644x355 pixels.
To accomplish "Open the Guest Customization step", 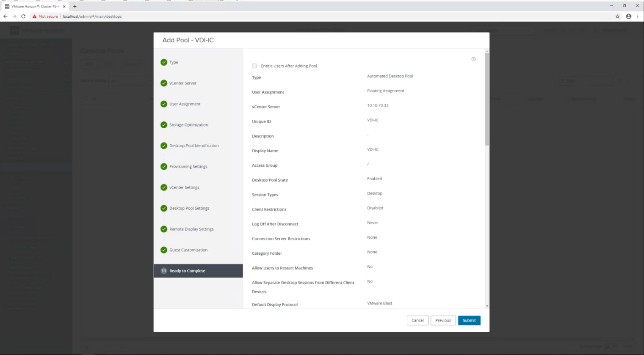I will (188, 250).
